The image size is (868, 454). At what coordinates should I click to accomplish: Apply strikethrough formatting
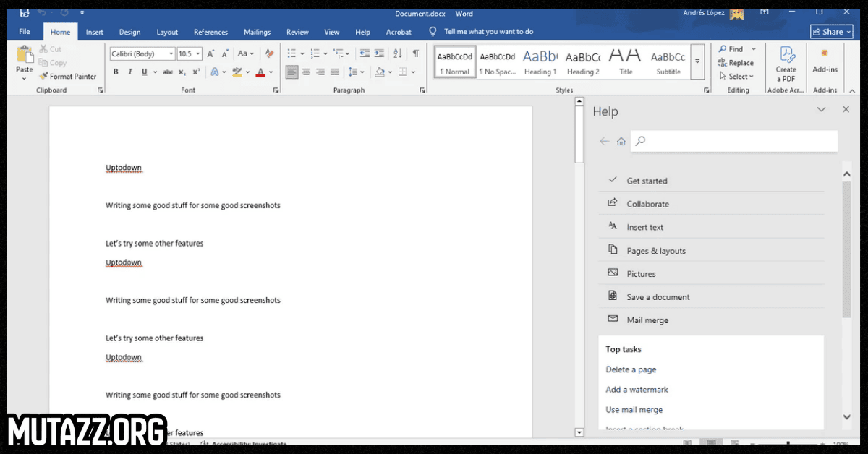(168, 72)
